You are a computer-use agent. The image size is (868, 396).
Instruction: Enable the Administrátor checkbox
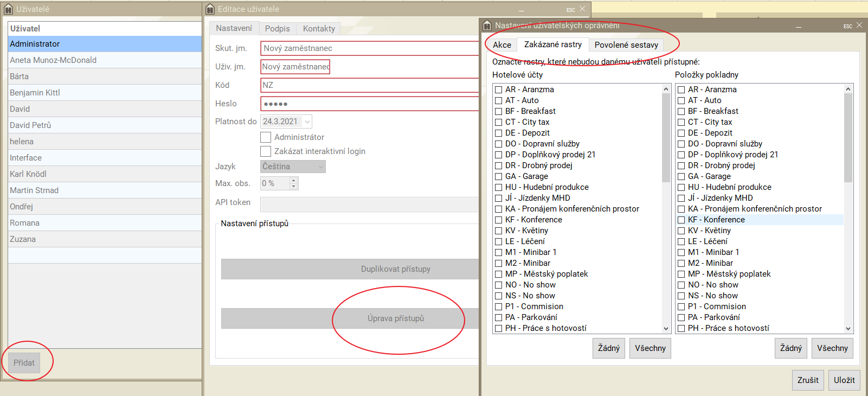click(266, 137)
